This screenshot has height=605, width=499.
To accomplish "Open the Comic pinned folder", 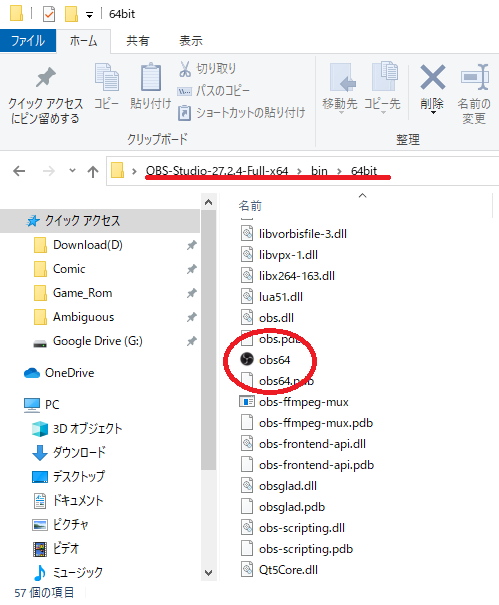I will click(59, 269).
